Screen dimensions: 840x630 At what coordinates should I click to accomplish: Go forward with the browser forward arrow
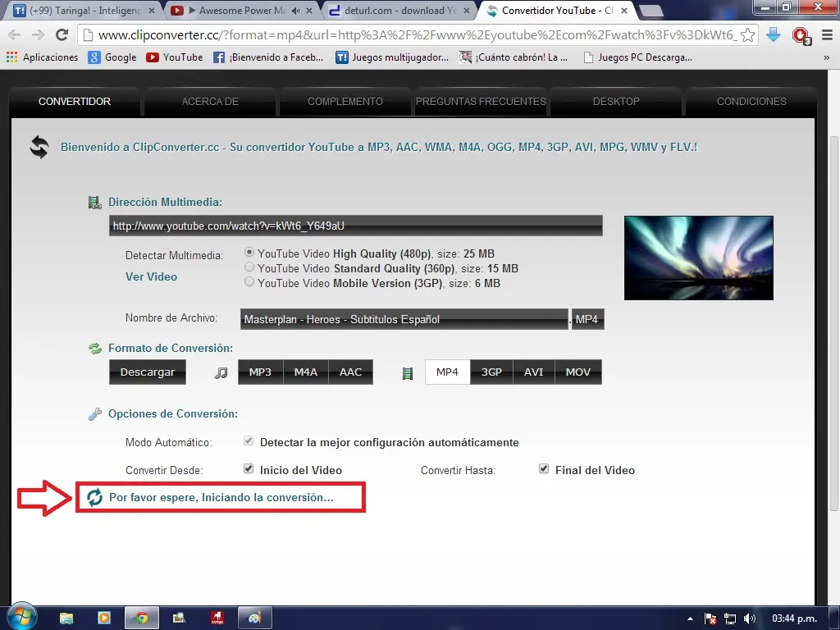point(38,35)
